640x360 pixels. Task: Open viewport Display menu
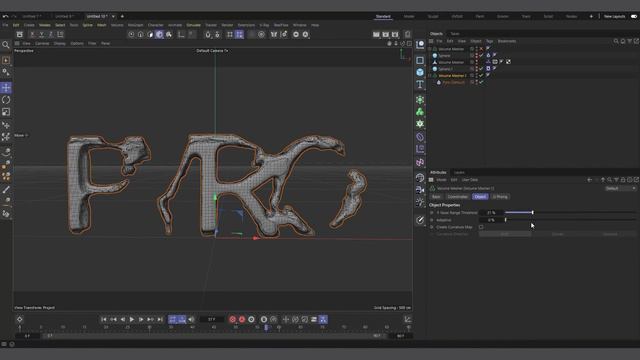click(60, 43)
